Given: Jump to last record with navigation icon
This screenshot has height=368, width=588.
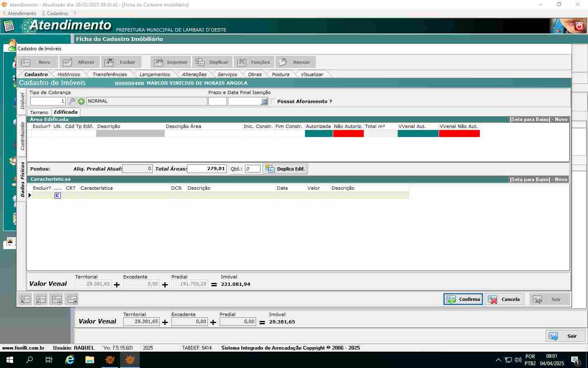Looking at the screenshot, I should click(x=72, y=300).
